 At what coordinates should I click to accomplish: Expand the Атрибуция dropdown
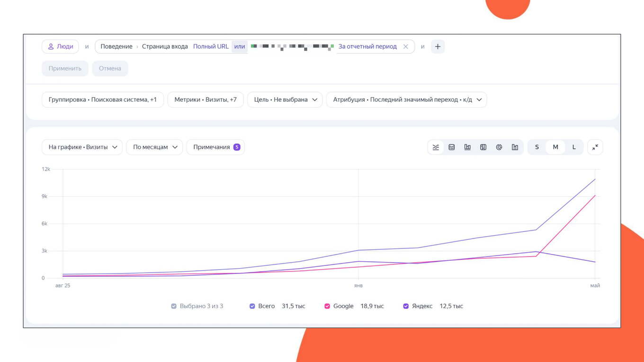[407, 100]
